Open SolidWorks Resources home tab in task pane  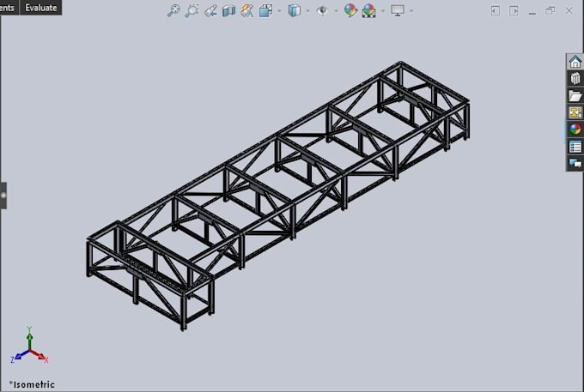coord(575,62)
